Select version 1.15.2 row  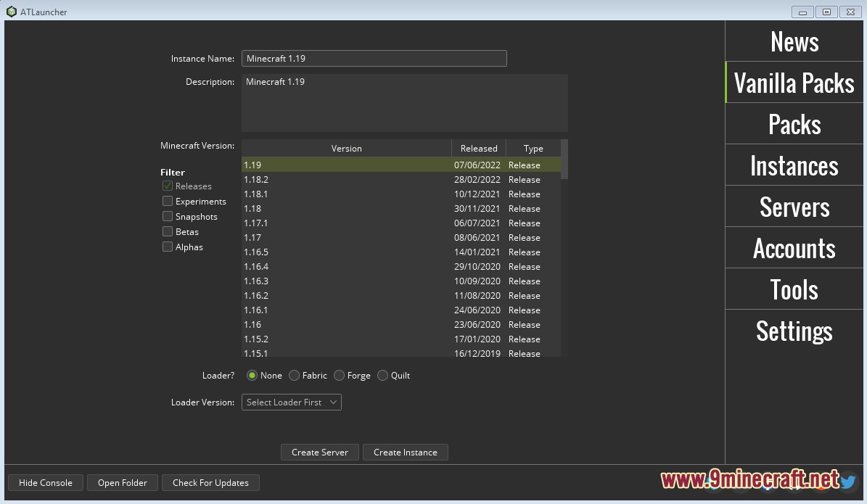click(x=401, y=339)
